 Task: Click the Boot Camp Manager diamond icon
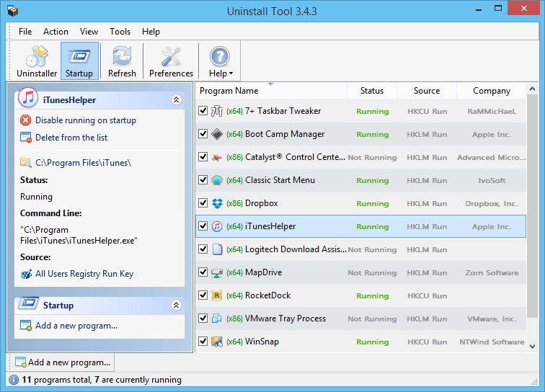point(217,134)
